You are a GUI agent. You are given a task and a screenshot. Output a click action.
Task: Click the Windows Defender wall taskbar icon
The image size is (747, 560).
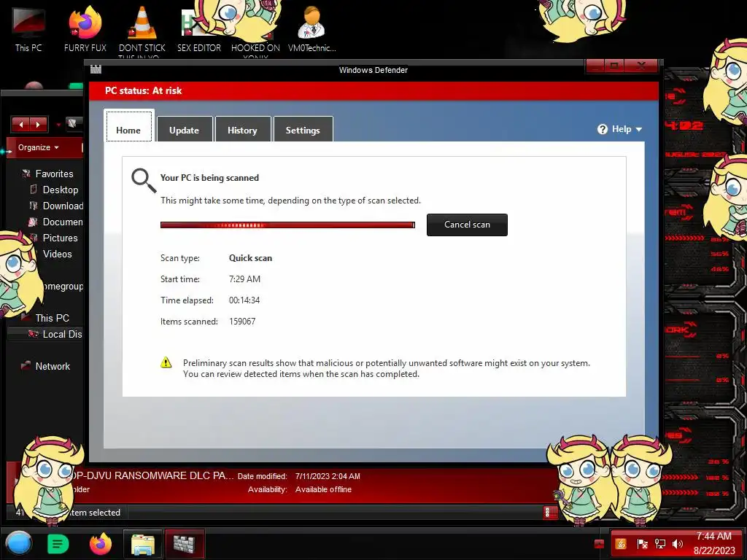185,544
